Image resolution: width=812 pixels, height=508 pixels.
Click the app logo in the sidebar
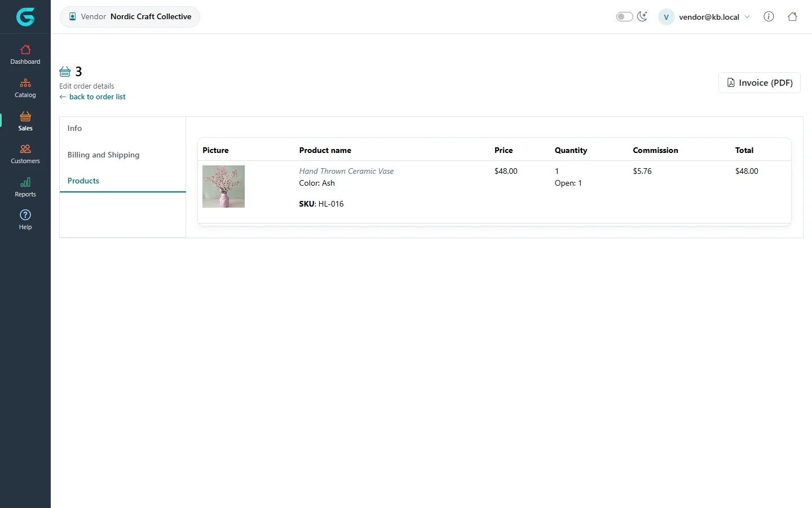click(25, 17)
